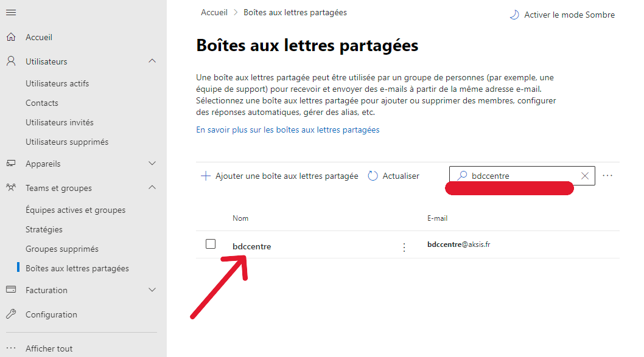Click inside the bdccentre search field
The width and height of the screenshot is (644, 357).
[522, 176]
